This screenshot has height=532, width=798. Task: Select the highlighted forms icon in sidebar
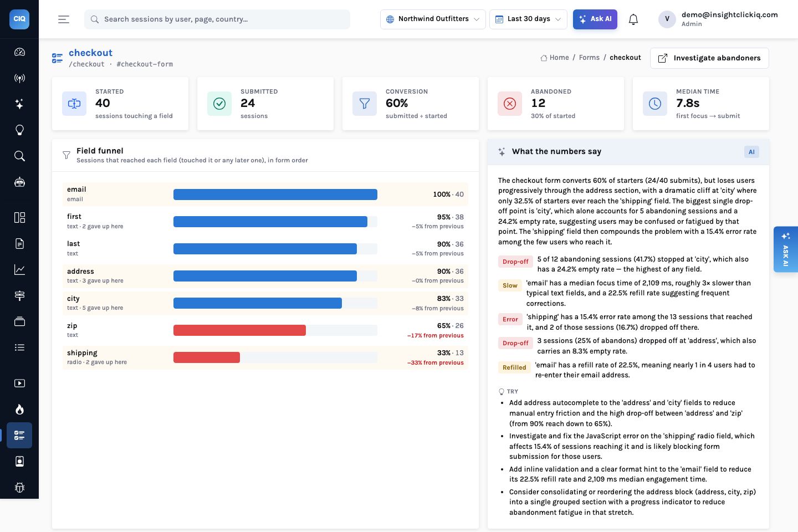click(19, 435)
